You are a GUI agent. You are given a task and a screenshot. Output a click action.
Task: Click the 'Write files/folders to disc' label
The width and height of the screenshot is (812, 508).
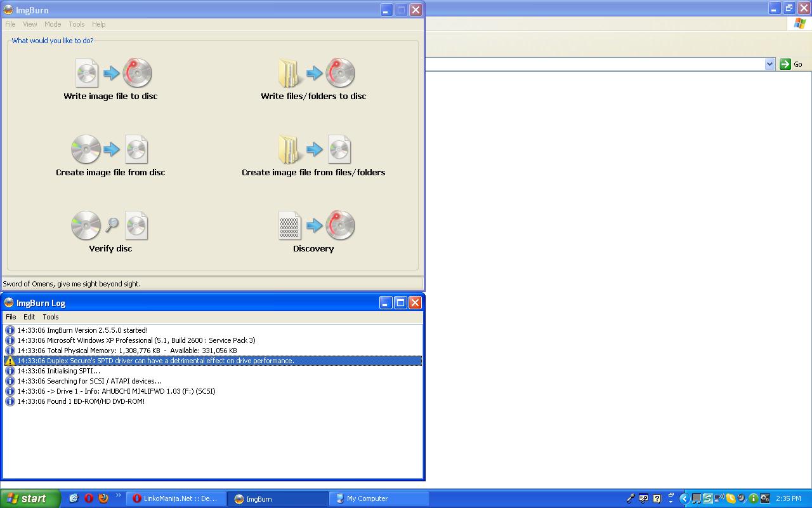click(313, 97)
